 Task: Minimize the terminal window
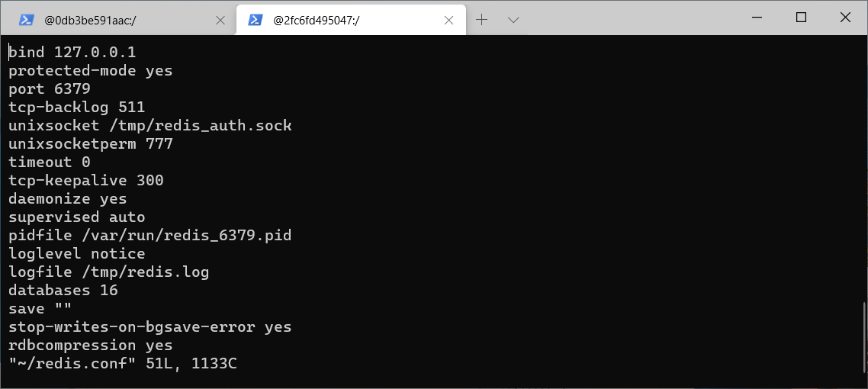(x=757, y=18)
